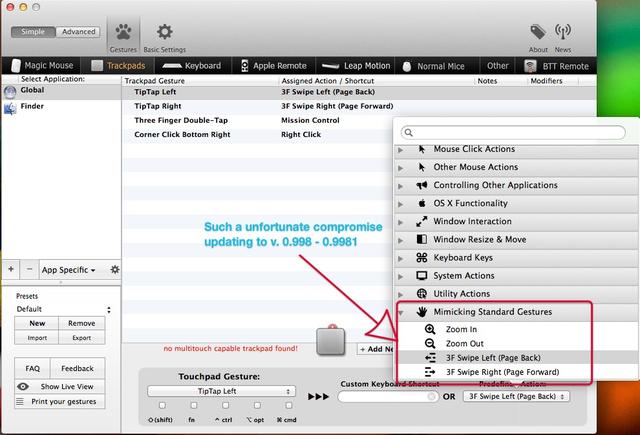
Task: Click the Export button
Action: click(x=82, y=338)
